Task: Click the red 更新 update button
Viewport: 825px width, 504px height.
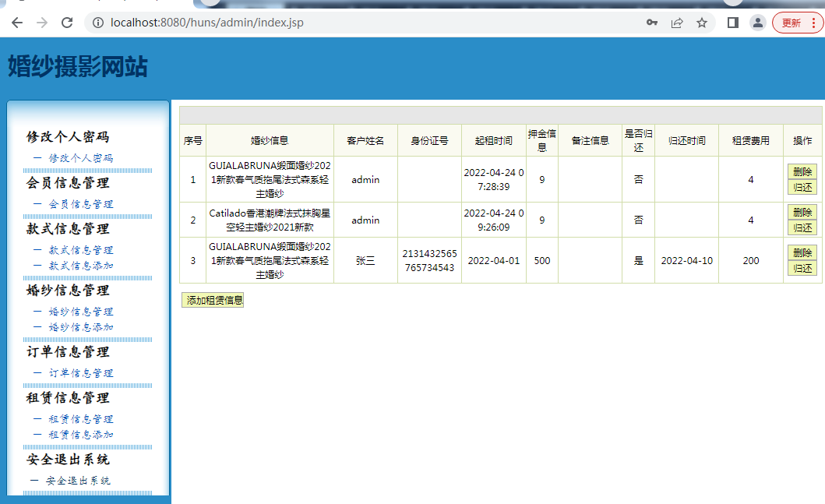Action: pyautogui.click(x=797, y=23)
